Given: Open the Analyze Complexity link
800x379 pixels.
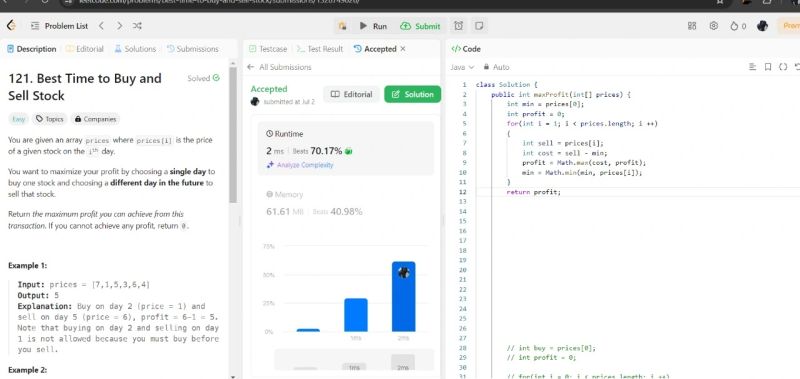Looking at the screenshot, I should click(x=300, y=165).
